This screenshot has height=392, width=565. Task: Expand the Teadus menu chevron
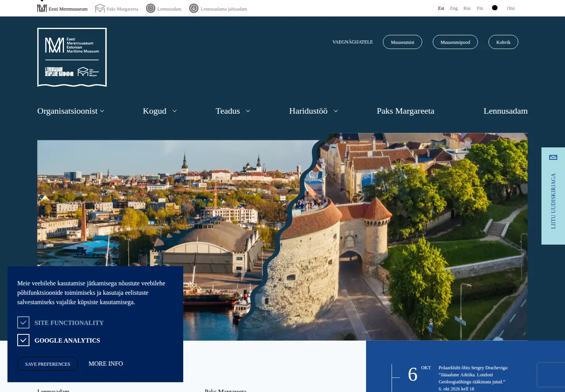tap(248, 111)
